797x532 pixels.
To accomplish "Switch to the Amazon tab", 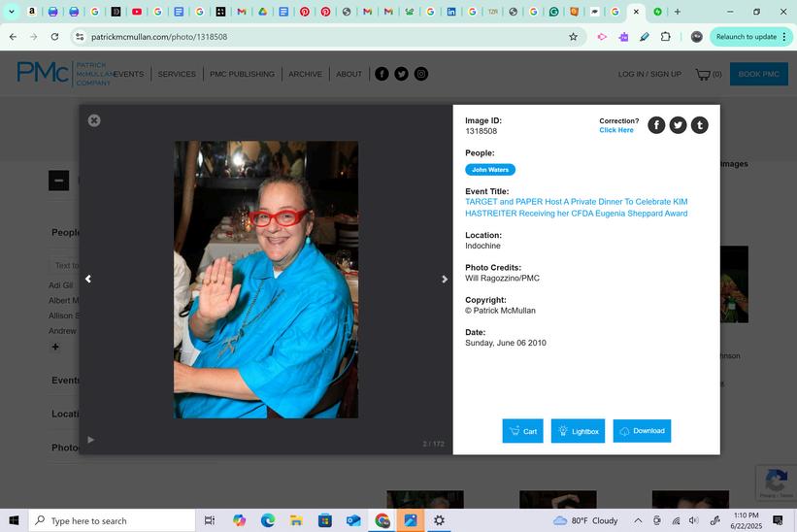I will point(31,12).
